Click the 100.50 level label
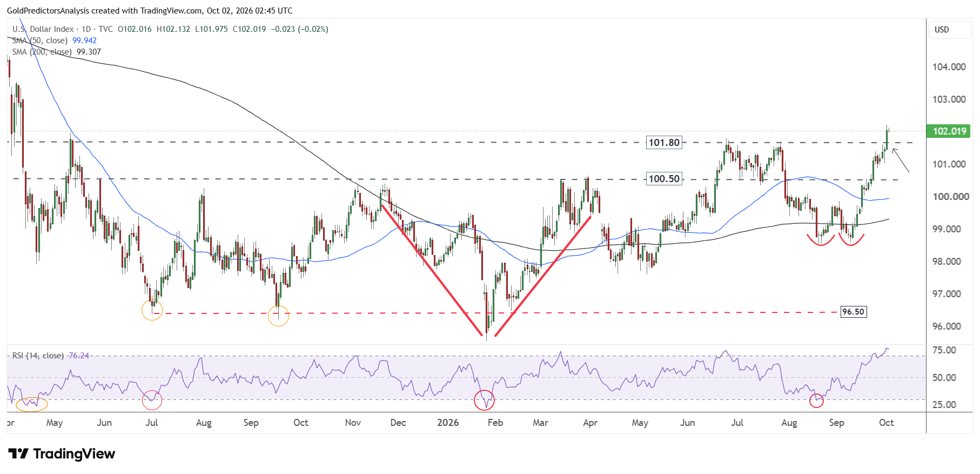 (x=664, y=179)
